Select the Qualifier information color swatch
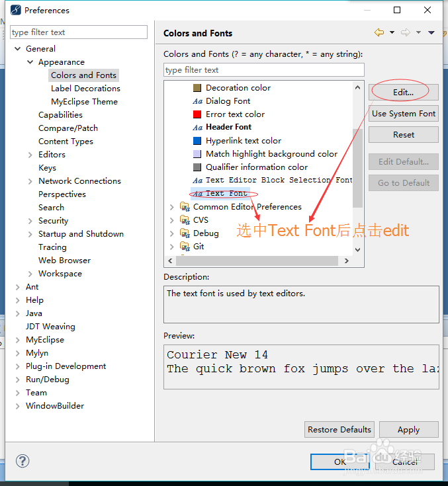This screenshot has width=448, height=486. pyautogui.click(x=197, y=167)
